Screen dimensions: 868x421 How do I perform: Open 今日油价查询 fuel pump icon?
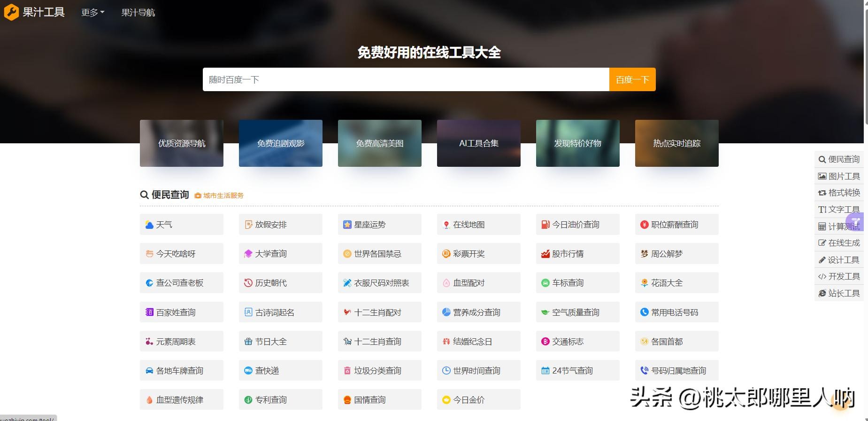545,225
